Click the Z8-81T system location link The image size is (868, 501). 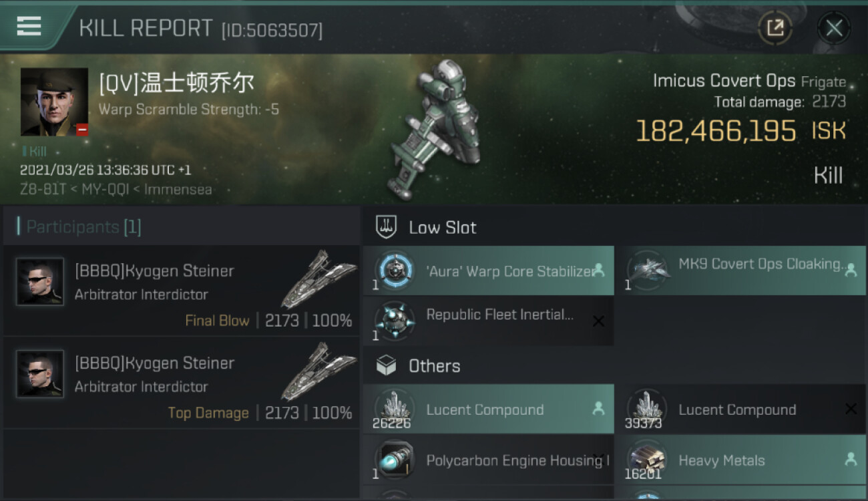coord(43,189)
